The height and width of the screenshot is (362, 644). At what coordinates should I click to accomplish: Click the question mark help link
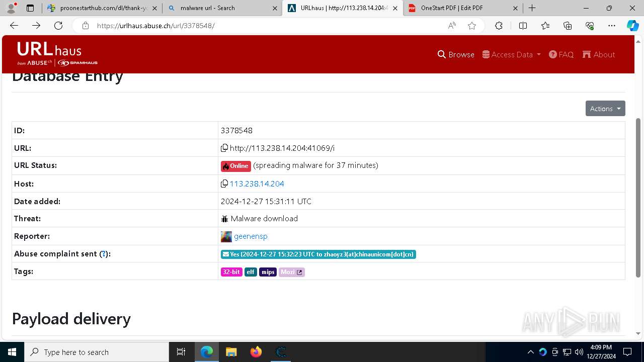click(x=104, y=254)
